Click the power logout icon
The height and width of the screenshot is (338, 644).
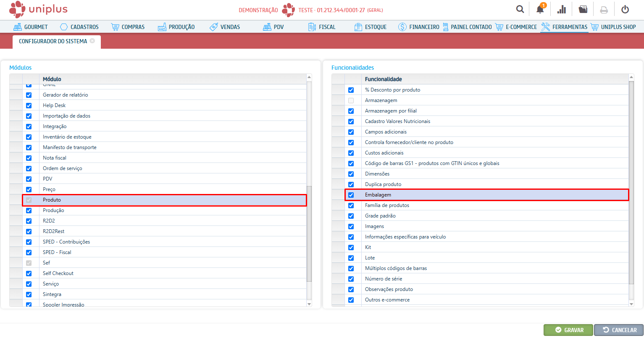(625, 9)
